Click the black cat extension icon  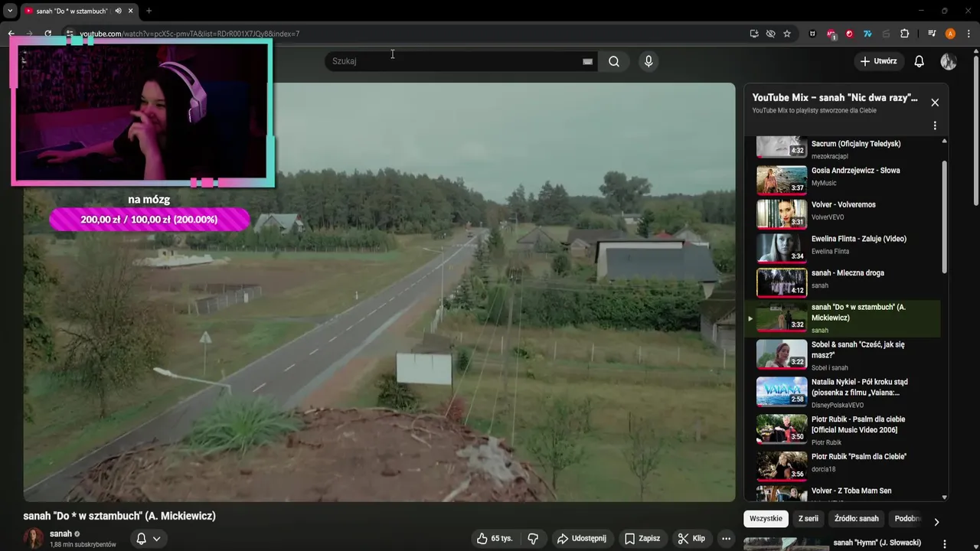[812, 34]
